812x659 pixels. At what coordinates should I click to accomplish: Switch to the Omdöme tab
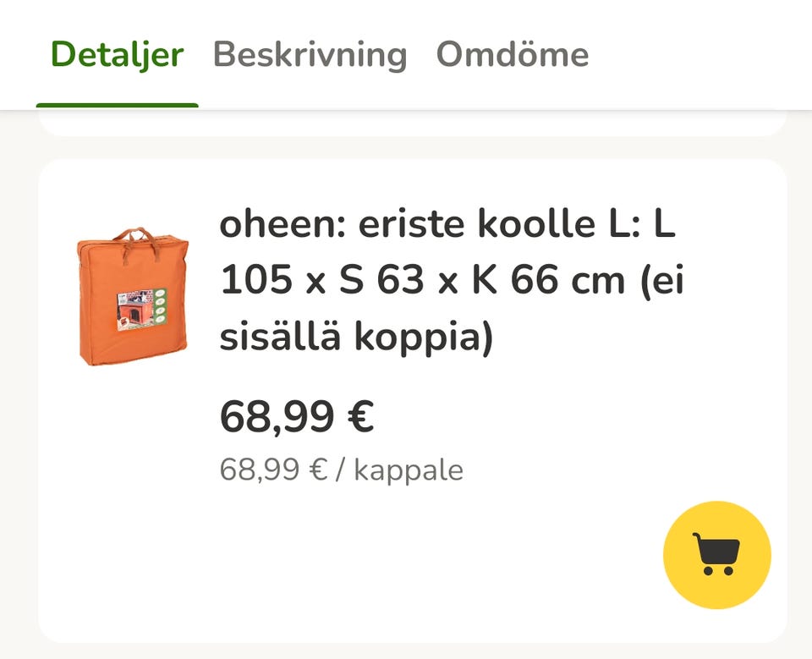point(512,54)
